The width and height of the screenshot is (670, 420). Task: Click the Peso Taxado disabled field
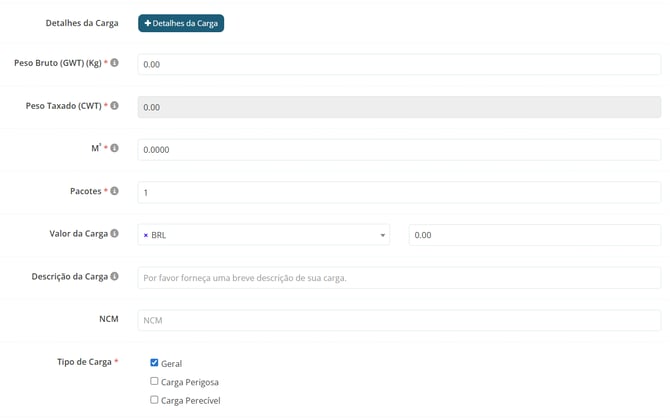tap(399, 107)
